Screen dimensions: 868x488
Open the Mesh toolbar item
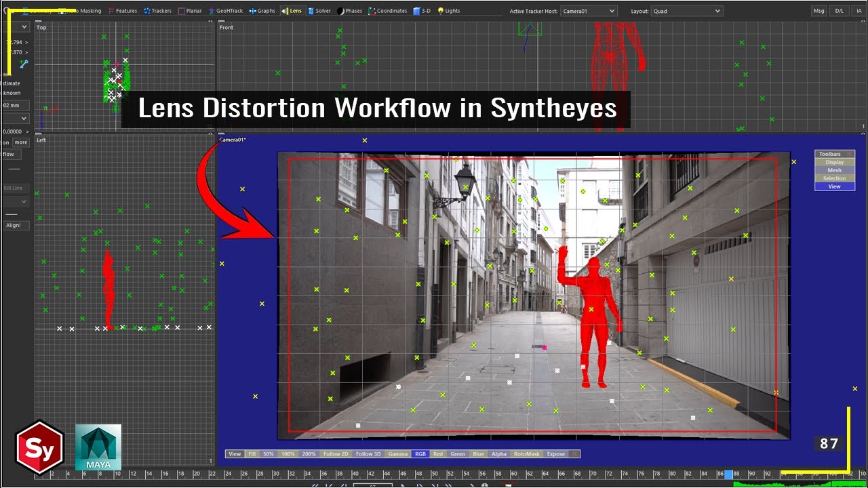(834, 170)
